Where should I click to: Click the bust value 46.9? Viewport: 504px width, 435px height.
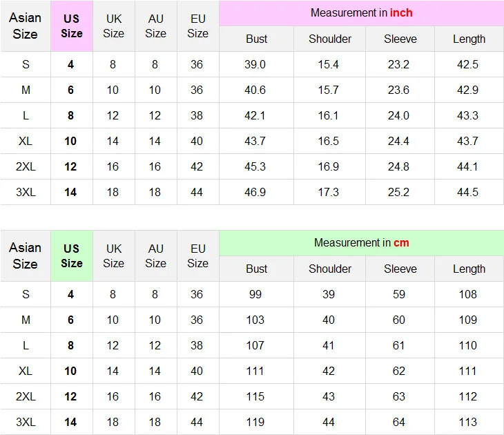click(255, 192)
